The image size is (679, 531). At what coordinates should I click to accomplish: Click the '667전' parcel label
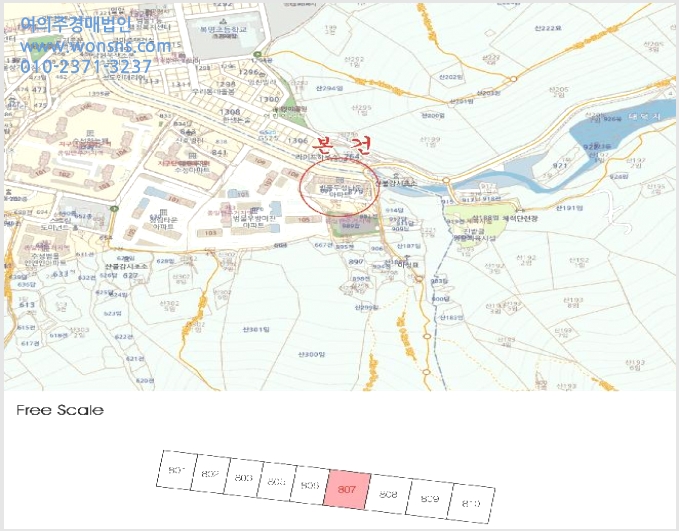[324, 245]
